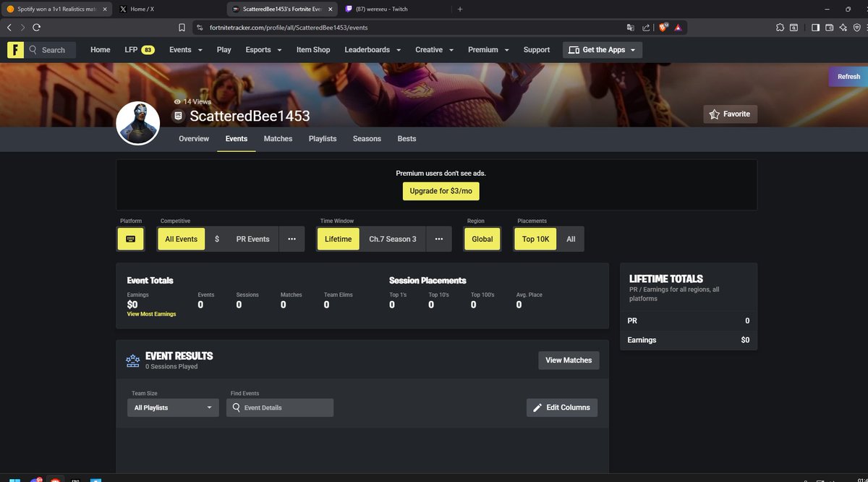Click the magnifier icon in site search
Viewport: 868px width, 482px height.
click(x=34, y=50)
